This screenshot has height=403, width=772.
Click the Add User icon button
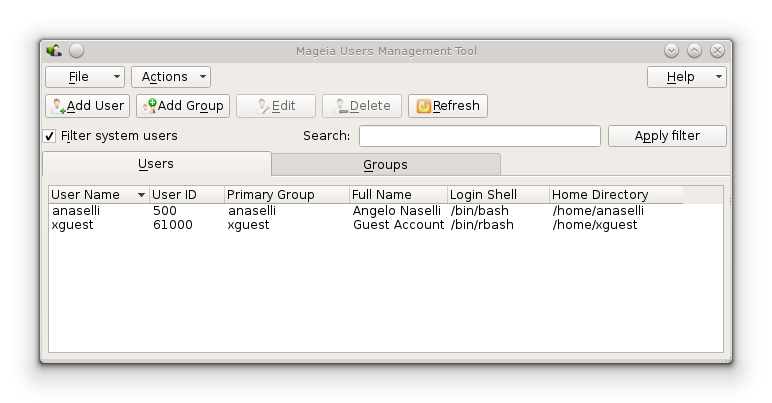point(88,106)
